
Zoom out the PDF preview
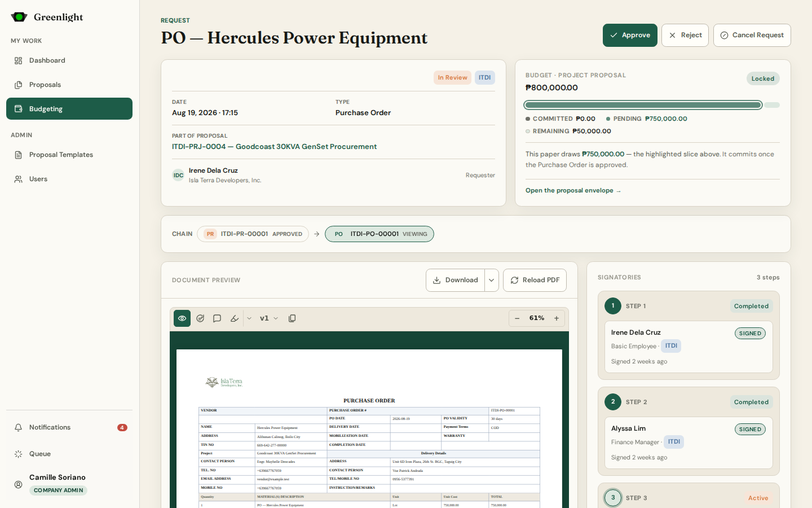[x=517, y=318]
